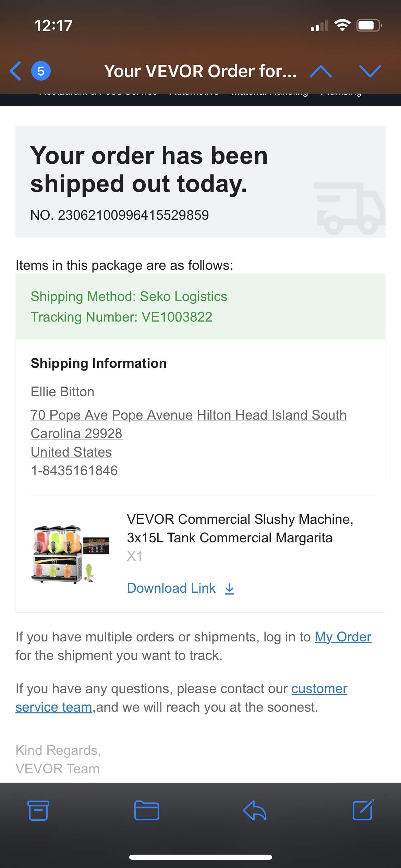Viewport: 401px width, 868px height.
Task: Expand the truncated email subject title
Action: [200, 71]
